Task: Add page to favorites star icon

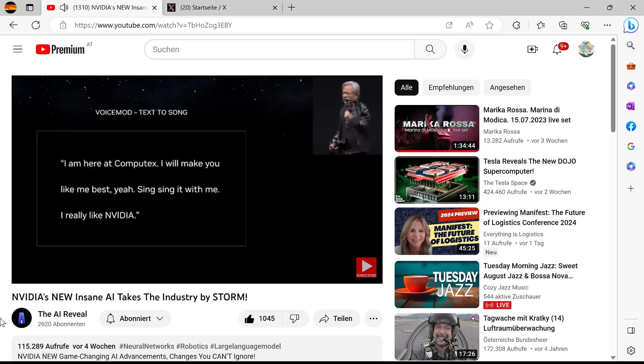Action: [489, 25]
